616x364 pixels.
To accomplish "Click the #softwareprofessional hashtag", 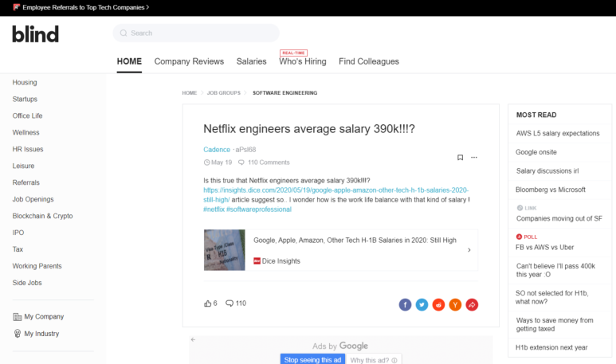I will coord(259,209).
